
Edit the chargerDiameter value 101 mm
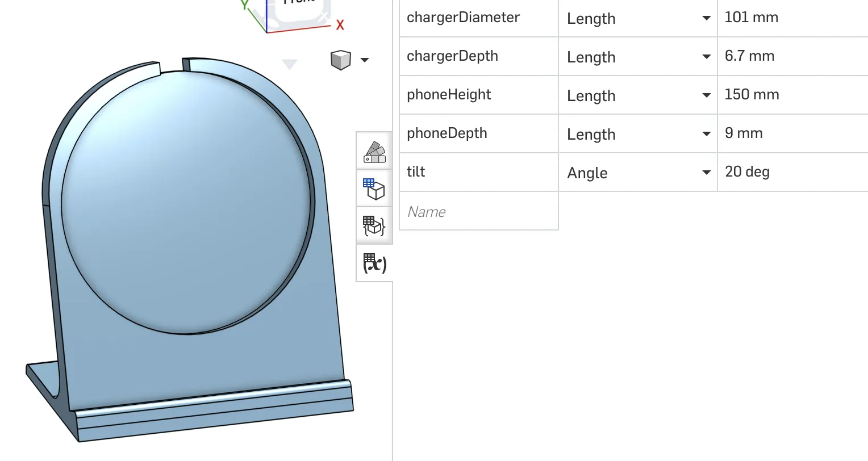point(751,18)
